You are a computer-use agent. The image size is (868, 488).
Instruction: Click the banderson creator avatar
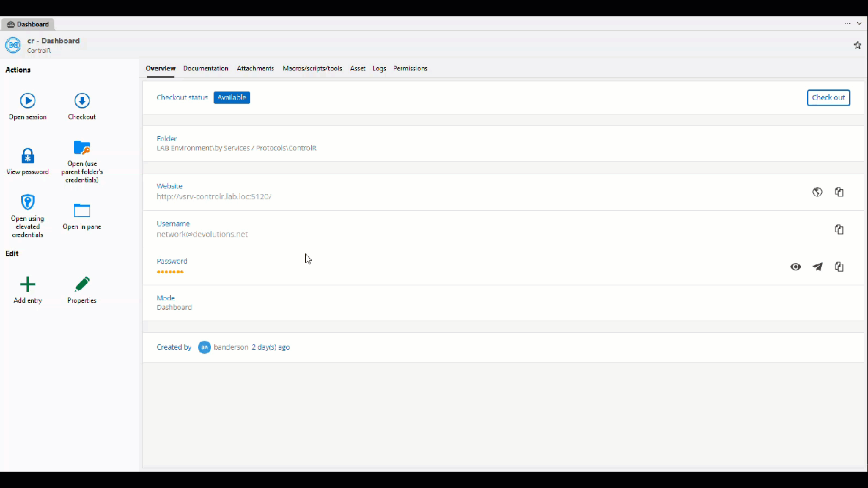tap(204, 347)
